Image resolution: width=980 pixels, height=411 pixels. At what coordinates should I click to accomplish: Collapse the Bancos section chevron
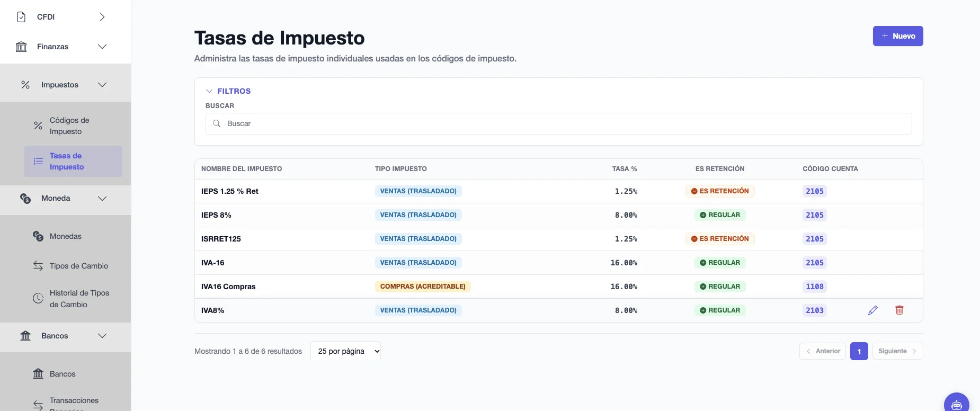point(102,336)
